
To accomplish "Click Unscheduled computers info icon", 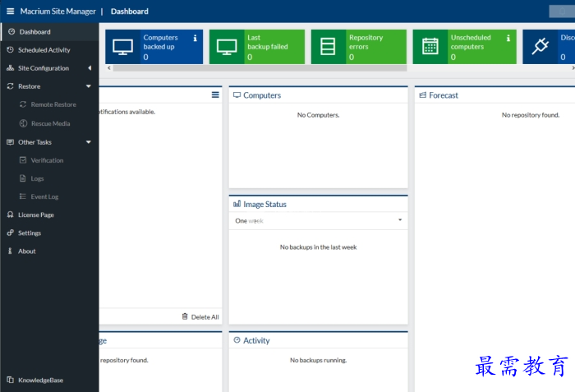I will pos(508,38).
